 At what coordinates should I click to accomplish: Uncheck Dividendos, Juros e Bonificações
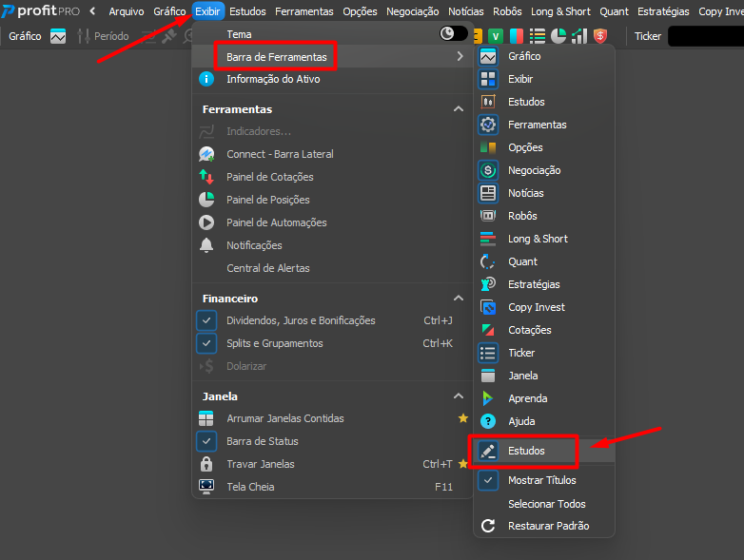pyautogui.click(x=206, y=320)
